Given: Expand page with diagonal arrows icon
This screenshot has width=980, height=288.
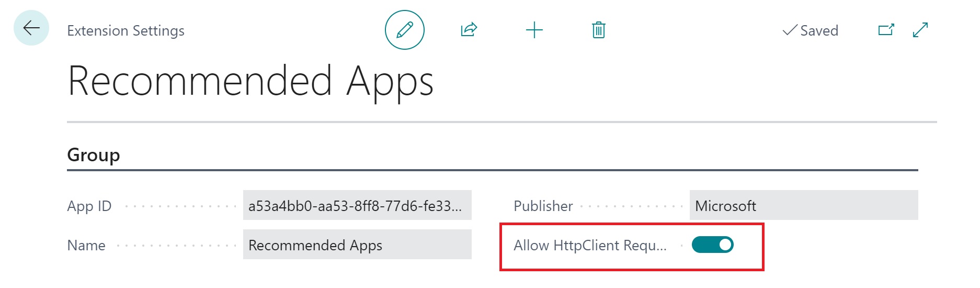Looking at the screenshot, I should pyautogui.click(x=920, y=30).
